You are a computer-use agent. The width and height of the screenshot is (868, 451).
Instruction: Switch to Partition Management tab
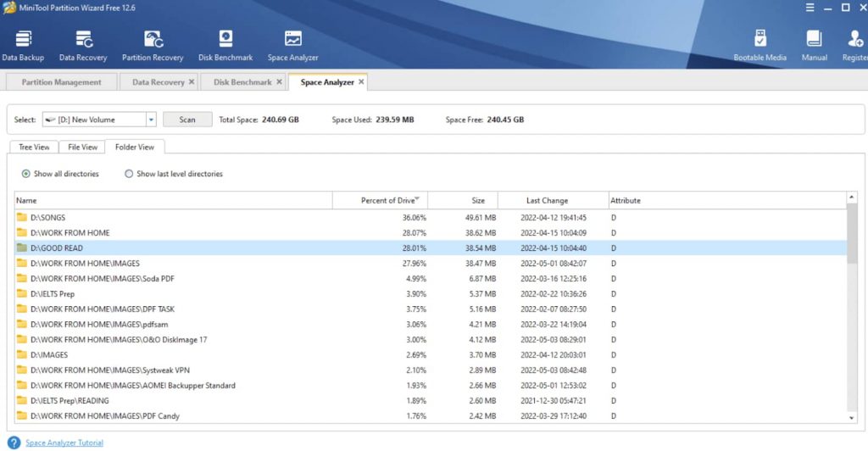61,82
